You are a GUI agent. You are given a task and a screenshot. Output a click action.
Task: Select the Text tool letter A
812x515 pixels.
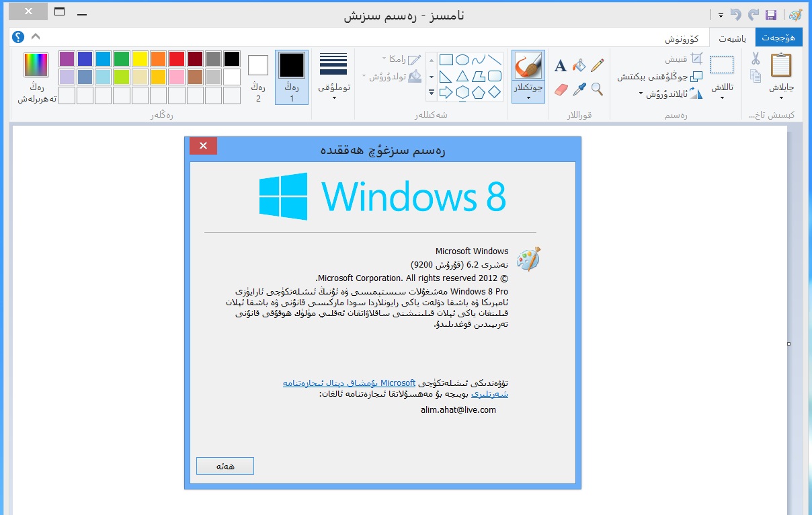(x=561, y=65)
